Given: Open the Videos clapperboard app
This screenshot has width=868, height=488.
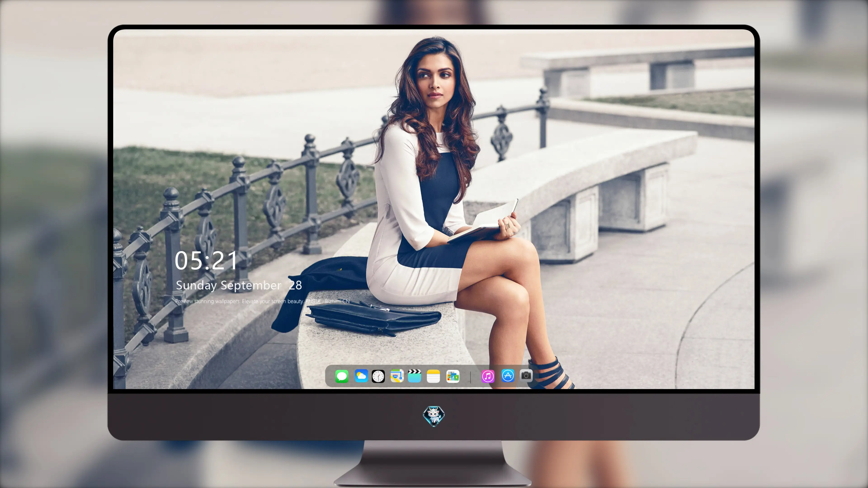Looking at the screenshot, I should pyautogui.click(x=415, y=376).
